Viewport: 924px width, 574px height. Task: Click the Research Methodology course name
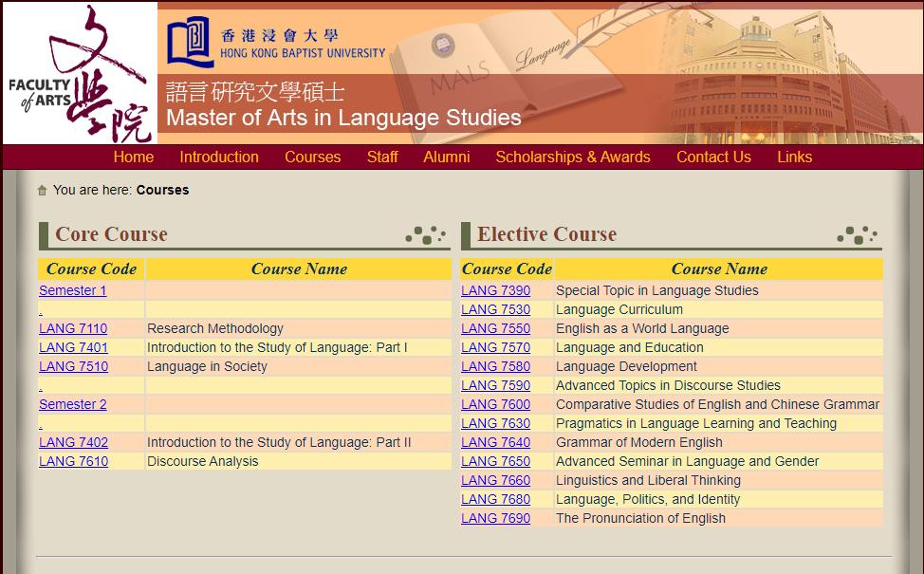click(215, 328)
